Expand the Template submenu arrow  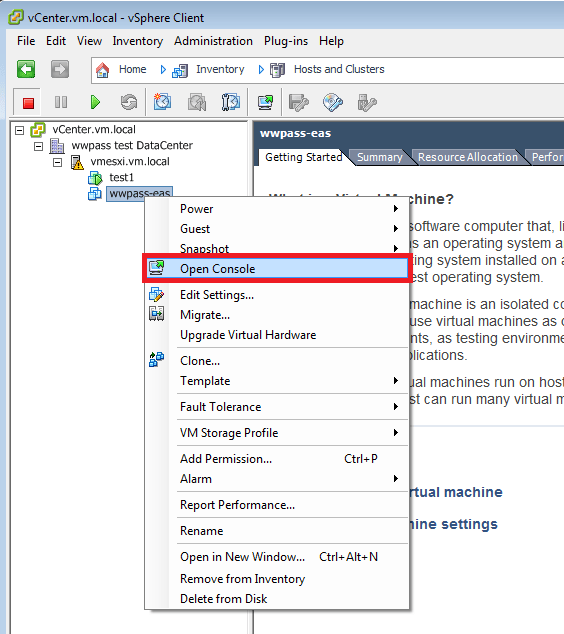click(396, 380)
